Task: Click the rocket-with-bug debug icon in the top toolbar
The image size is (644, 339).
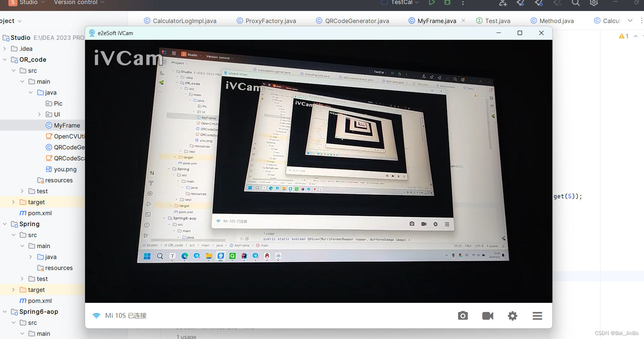Action: (x=539, y=3)
